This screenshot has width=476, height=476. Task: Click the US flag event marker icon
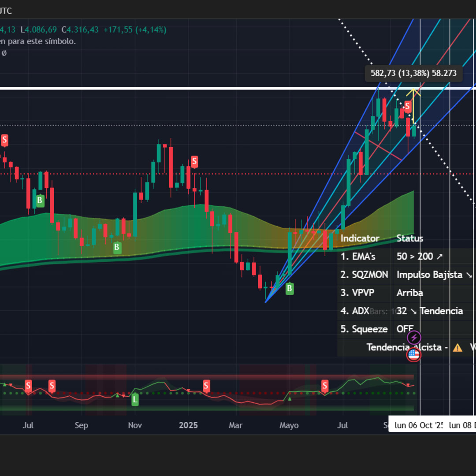(413, 354)
